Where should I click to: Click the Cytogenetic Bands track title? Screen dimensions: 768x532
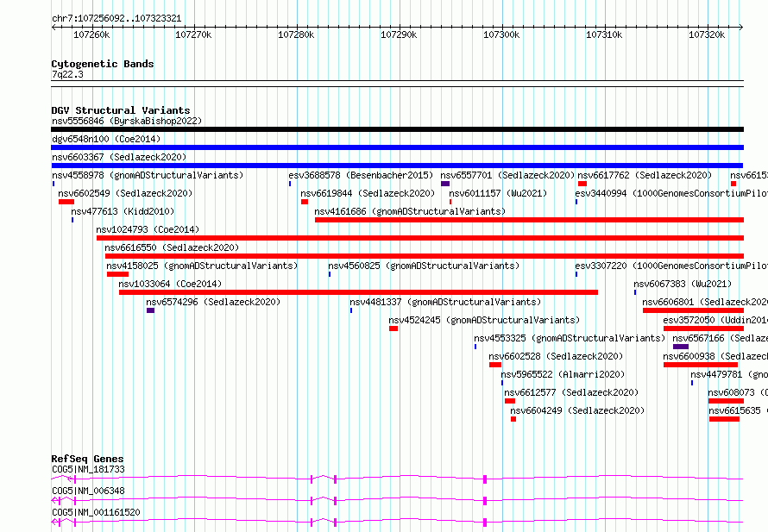103,64
